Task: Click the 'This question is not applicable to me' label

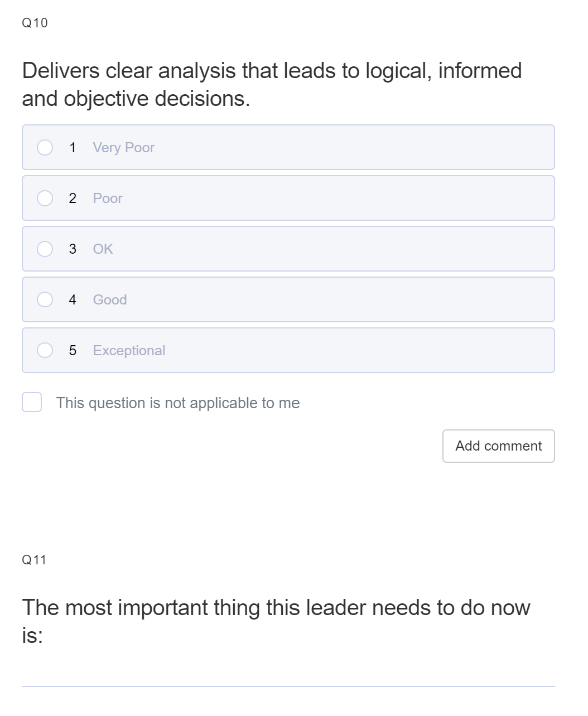Action: click(x=178, y=403)
